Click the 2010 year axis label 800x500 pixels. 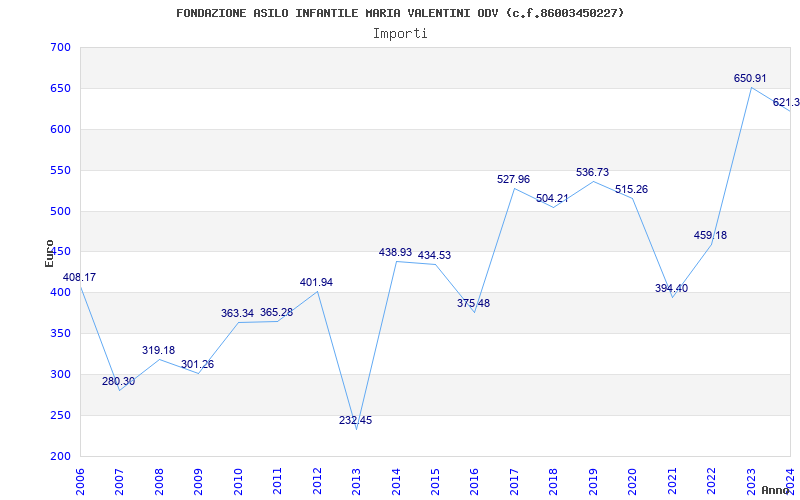238,481
